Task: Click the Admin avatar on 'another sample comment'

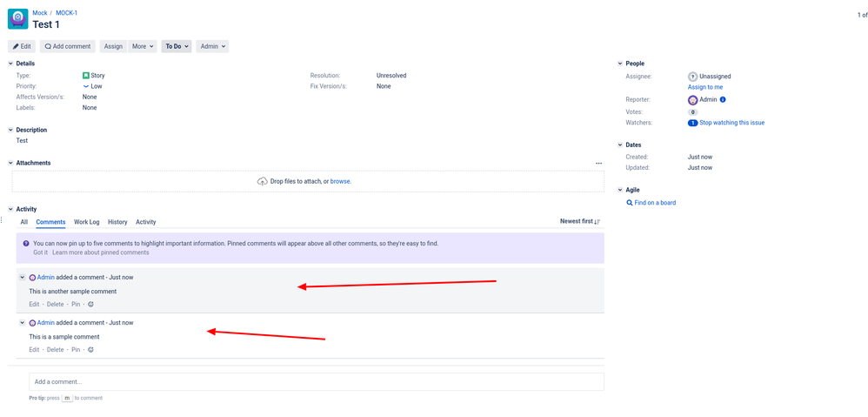Action: tap(32, 278)
